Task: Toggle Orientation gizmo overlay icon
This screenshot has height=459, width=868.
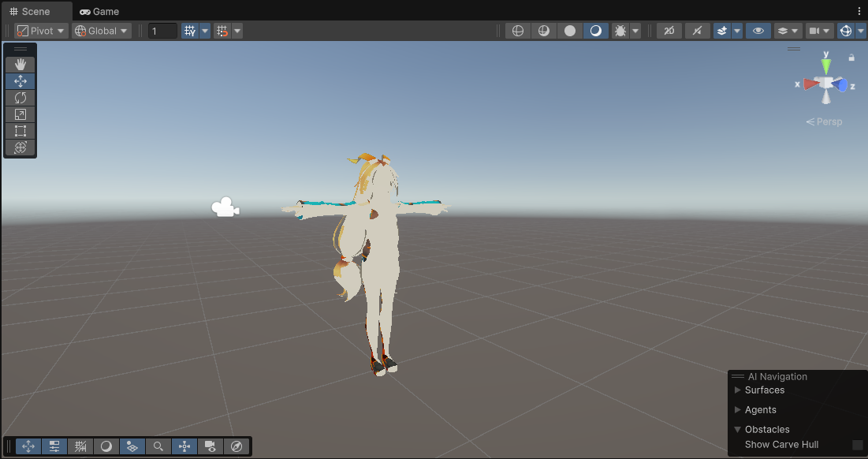Action: point(184,446)
